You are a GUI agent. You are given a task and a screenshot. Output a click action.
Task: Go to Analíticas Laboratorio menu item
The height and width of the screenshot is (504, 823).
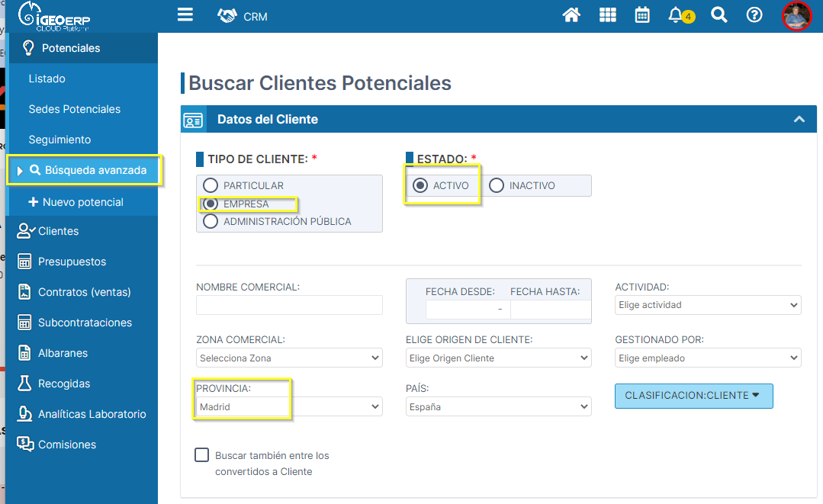[92, 414]
